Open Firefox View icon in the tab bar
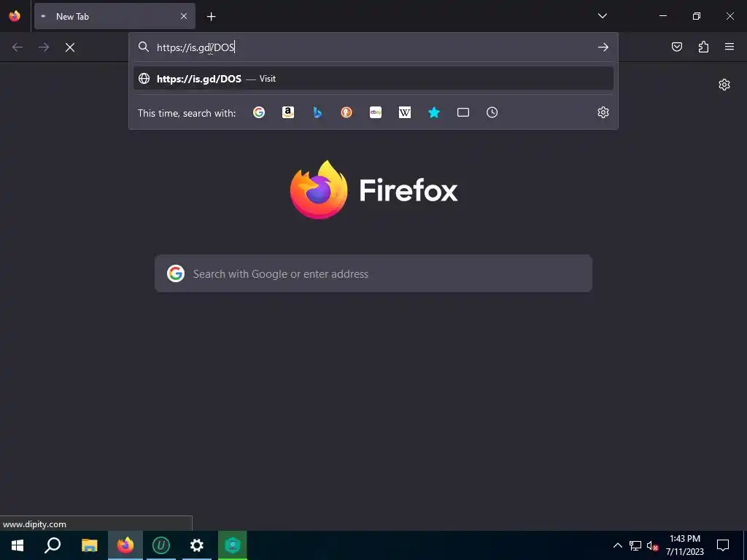The width and height of the screenshot is (747, 560). coord(15,16)
